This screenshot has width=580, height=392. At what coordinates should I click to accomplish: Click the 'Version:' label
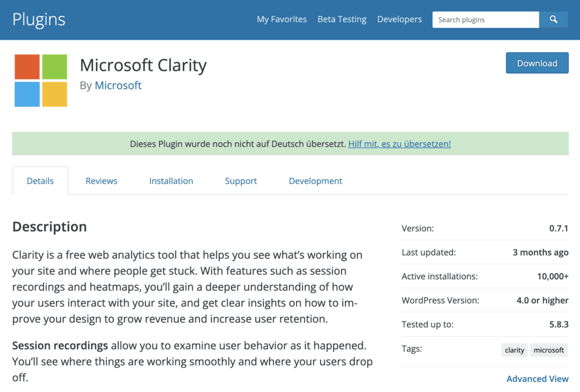(417, 228)
